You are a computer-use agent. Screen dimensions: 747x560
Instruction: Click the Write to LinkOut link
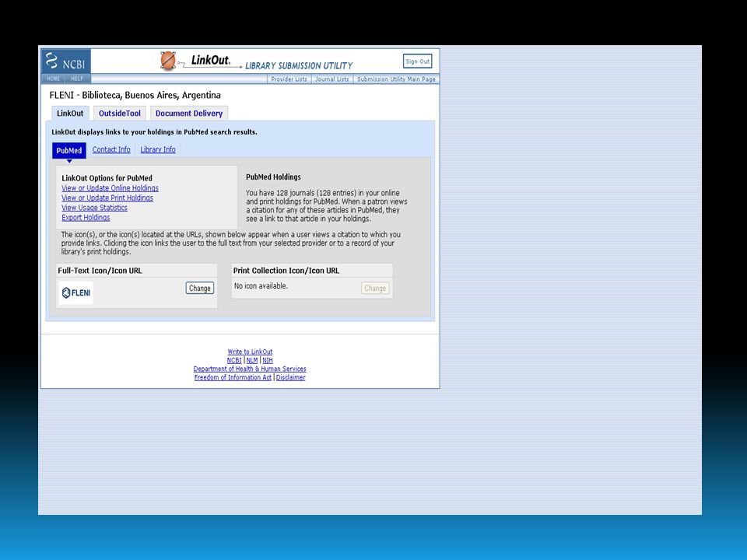pos(250,352)
